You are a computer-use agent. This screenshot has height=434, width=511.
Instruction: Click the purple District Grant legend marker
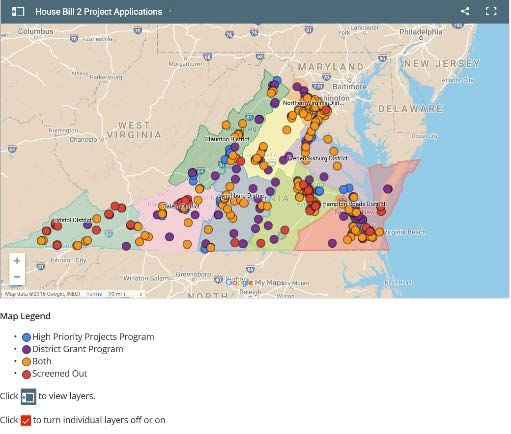pyautogui.click(x=26, y=349)
